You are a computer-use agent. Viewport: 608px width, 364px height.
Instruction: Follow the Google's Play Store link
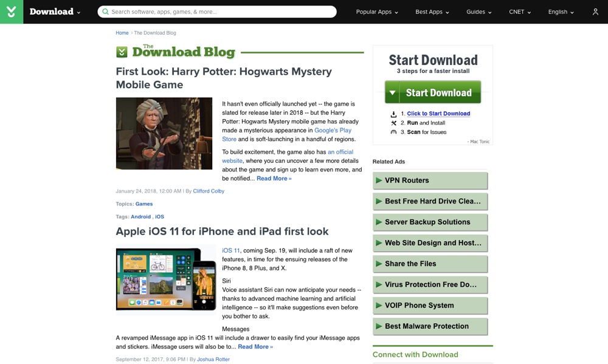pyautogui.click(x=287, y=134)
